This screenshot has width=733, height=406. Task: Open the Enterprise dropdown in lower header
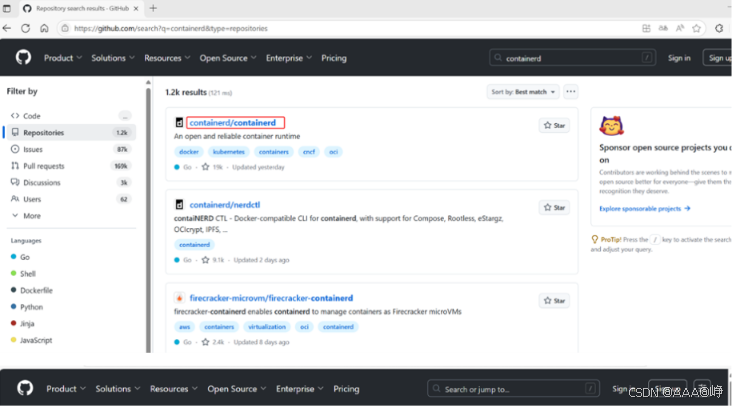pyautogui.click(x=300, y=389)
